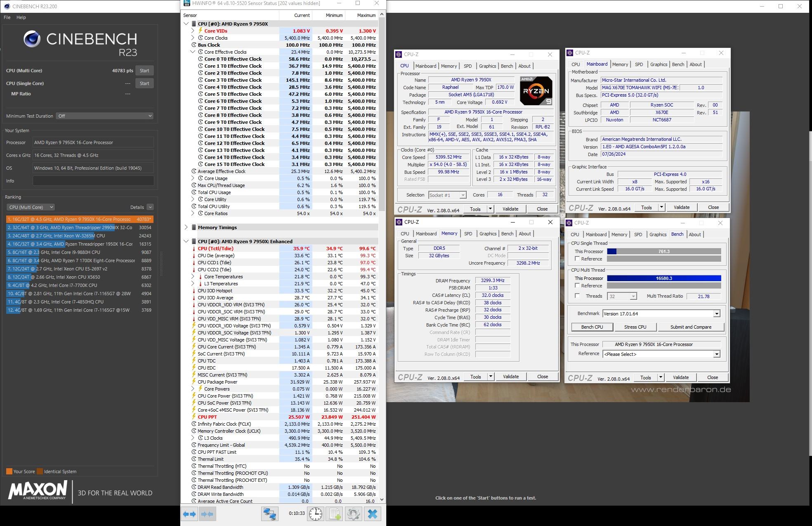The width and height of the screenshot is (812, 526).
Task: Click Validate in CPU-Z Mainboard window
Action: click(x=681, y=207)
